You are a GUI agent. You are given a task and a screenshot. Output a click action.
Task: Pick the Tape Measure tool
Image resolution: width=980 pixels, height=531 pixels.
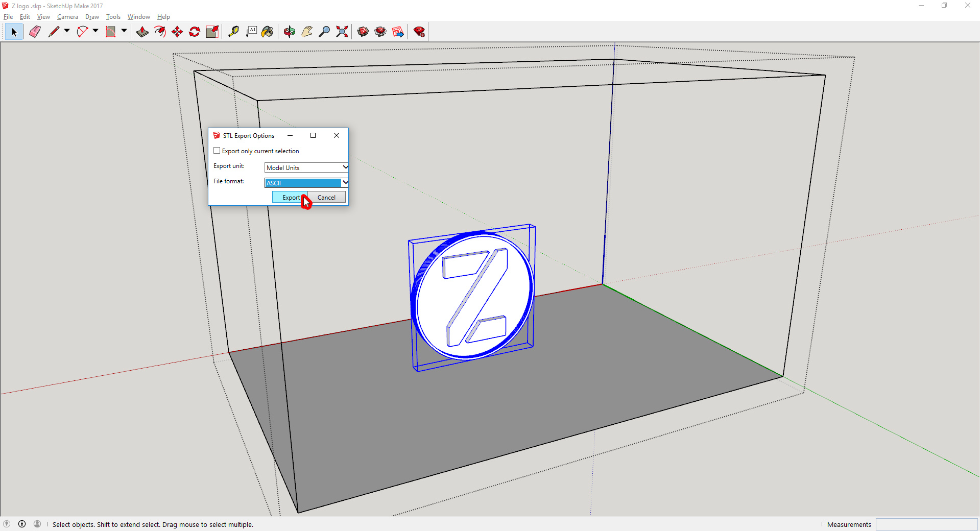tap(233, 32)
